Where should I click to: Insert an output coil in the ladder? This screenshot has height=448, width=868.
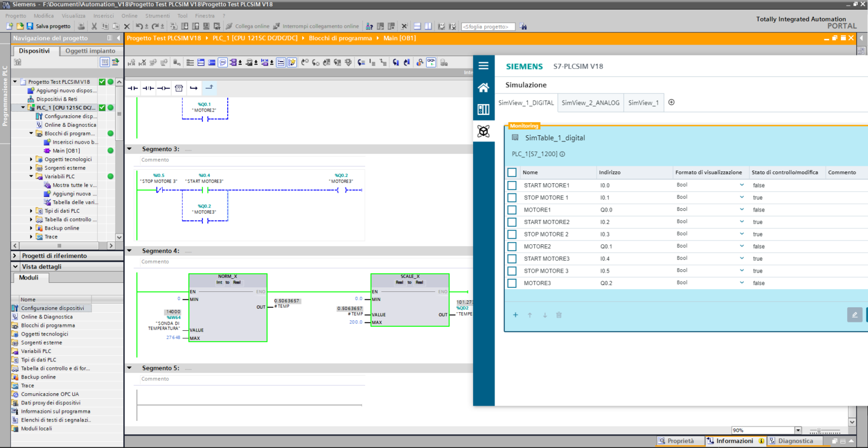(163, 88)
